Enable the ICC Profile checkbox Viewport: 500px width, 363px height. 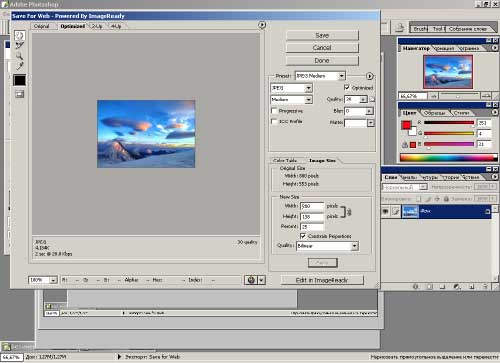pyautogui.click(x=274, y=121)
